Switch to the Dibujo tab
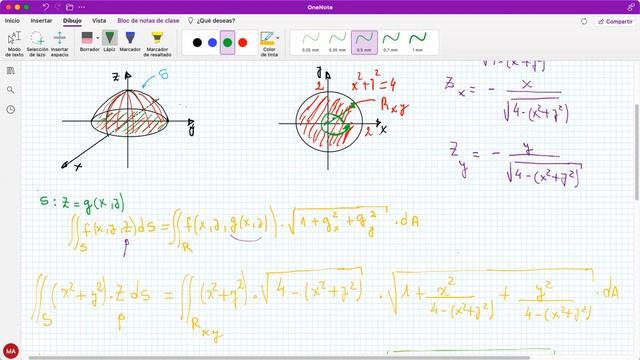 click(72, 20)
